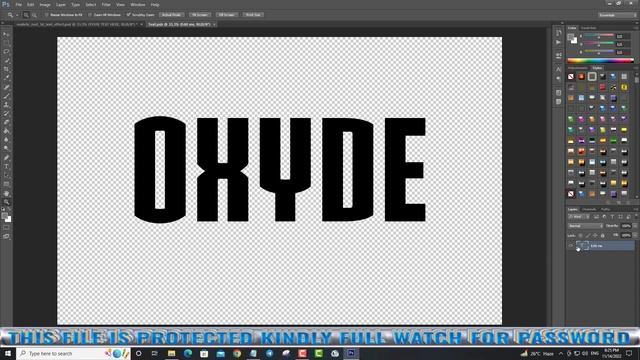Click the taskbar search box

(73, 353)
